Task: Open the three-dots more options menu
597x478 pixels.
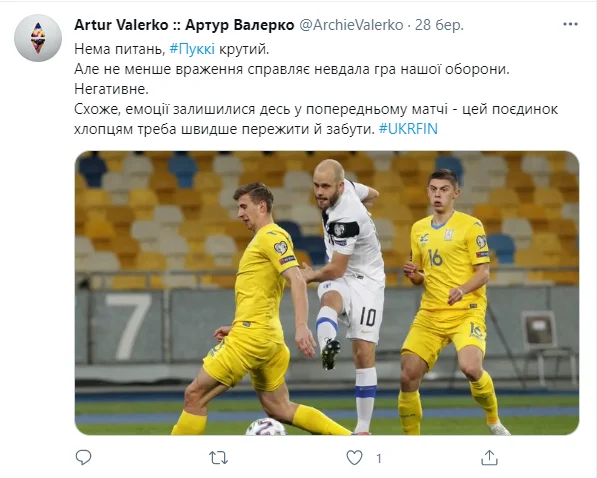Action: 570,24
